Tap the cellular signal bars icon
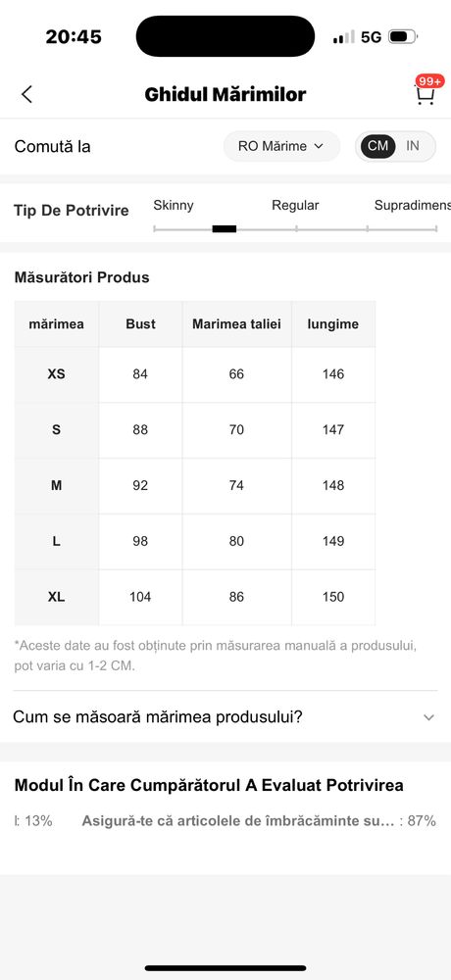The width and height of the screenshot is (451, 980). coord(343,37)
